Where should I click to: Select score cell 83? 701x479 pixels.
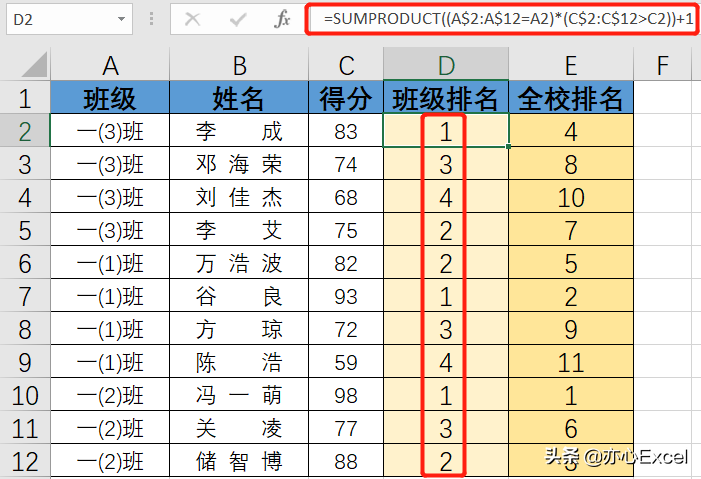346,131
